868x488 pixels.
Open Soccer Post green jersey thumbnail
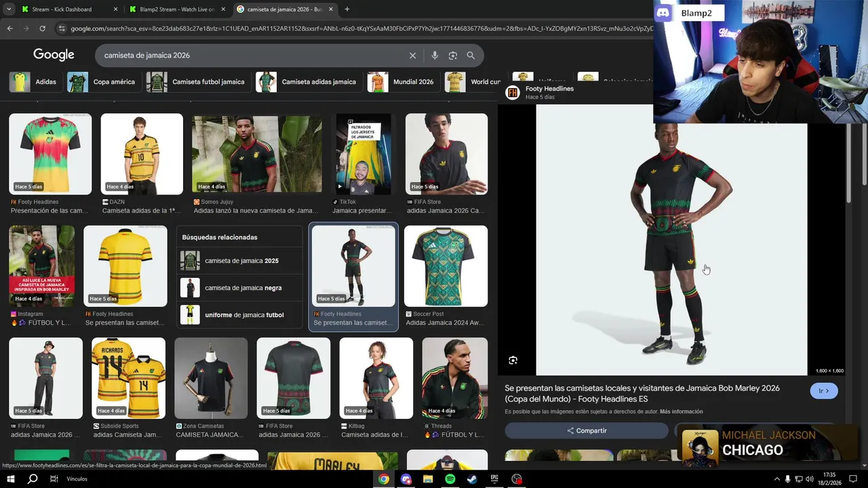(x=446, y=266)
